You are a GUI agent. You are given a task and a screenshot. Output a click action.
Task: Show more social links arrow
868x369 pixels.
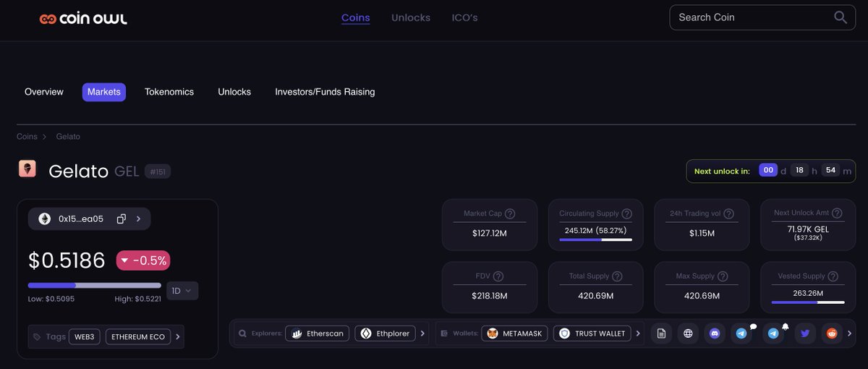(x=848, y=334)
